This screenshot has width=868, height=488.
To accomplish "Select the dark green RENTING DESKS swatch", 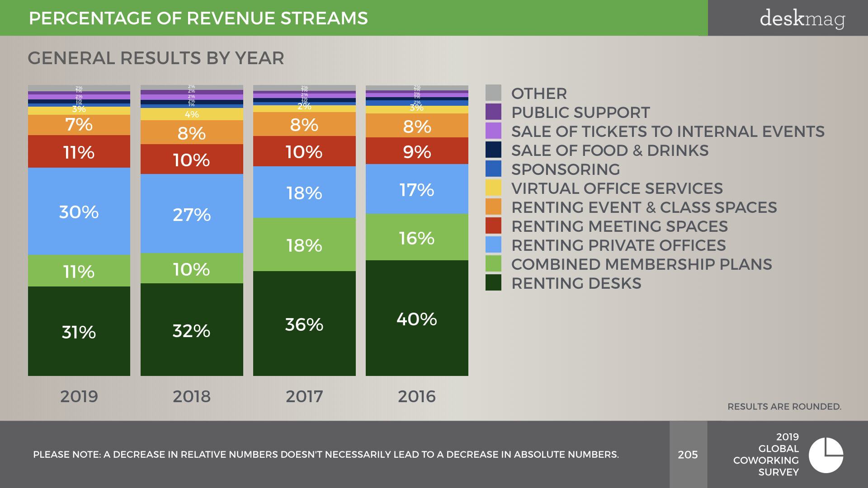I will point(493,282).
